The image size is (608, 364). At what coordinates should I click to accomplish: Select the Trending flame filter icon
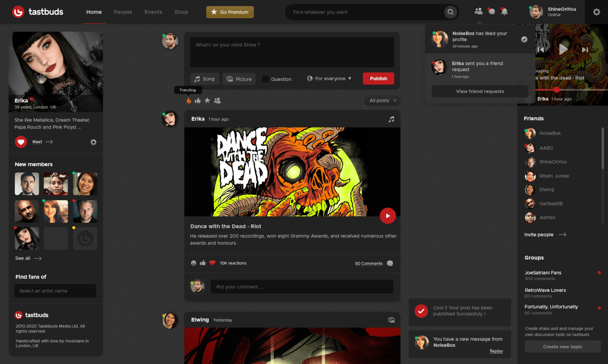coord(189,101)
